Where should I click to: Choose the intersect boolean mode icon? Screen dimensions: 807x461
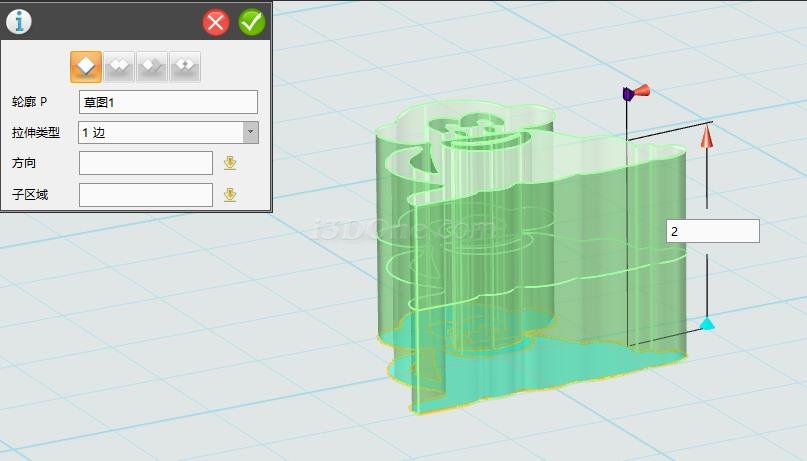(185, 66)
